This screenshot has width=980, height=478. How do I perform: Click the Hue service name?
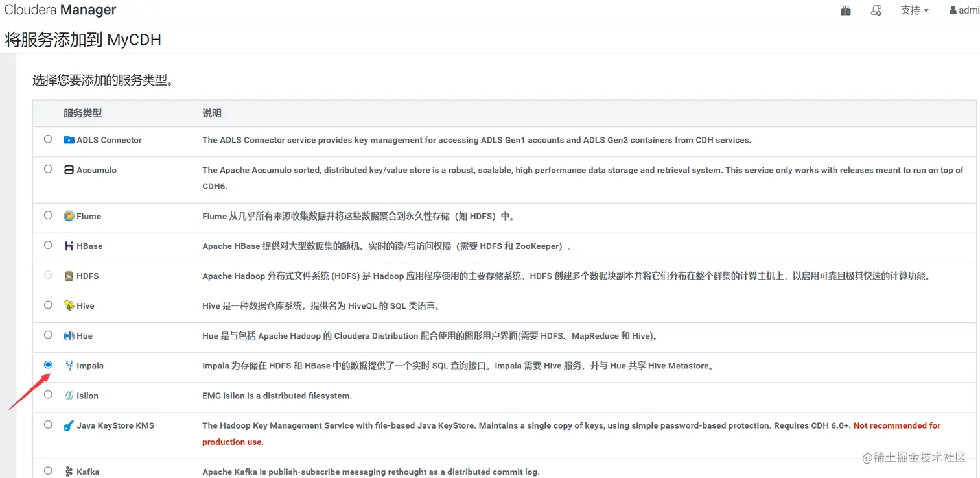click(84, 336)
